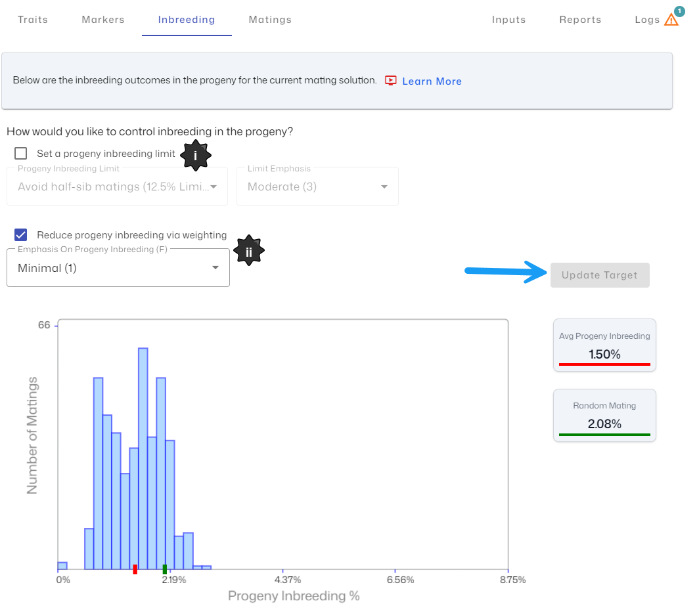Expand the Limit Emphasis dropdown
Image resolution: width=699 pixels, height=616 pixels.
pos(317,187)
